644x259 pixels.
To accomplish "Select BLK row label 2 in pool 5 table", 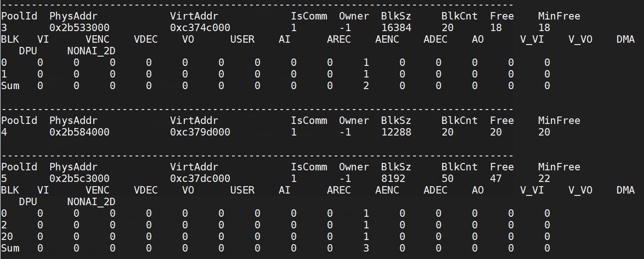I will point(4,225).
